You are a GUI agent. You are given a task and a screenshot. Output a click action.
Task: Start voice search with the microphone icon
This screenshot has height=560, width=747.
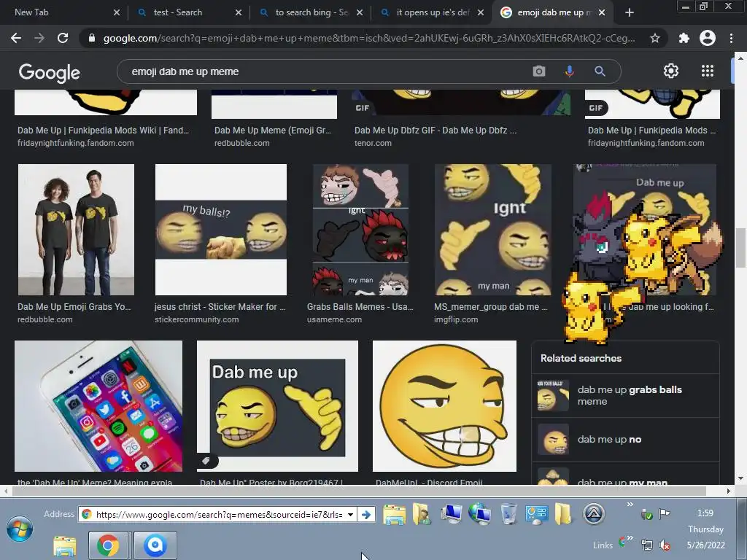[569, 71]
